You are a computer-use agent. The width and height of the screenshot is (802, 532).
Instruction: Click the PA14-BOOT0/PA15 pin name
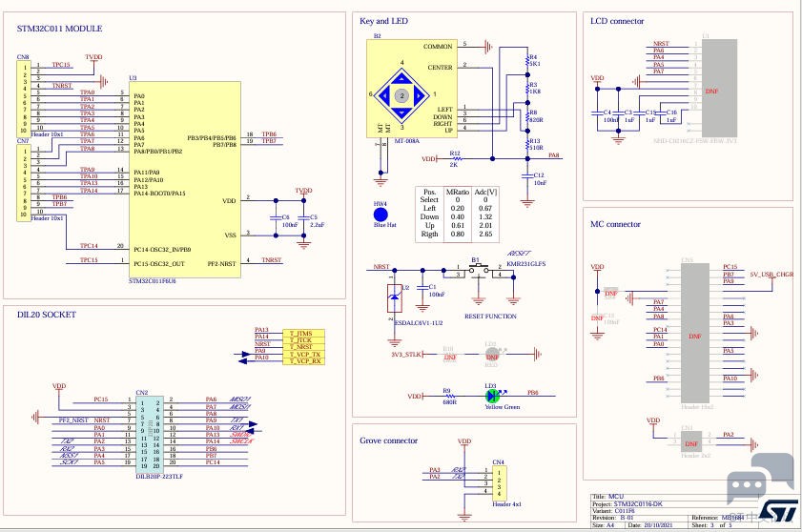159,194
